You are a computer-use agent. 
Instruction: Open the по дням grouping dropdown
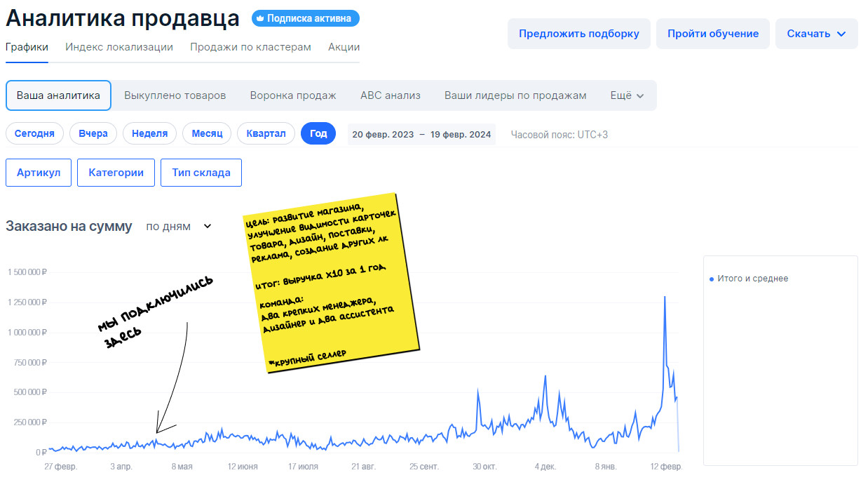[178, 227]
